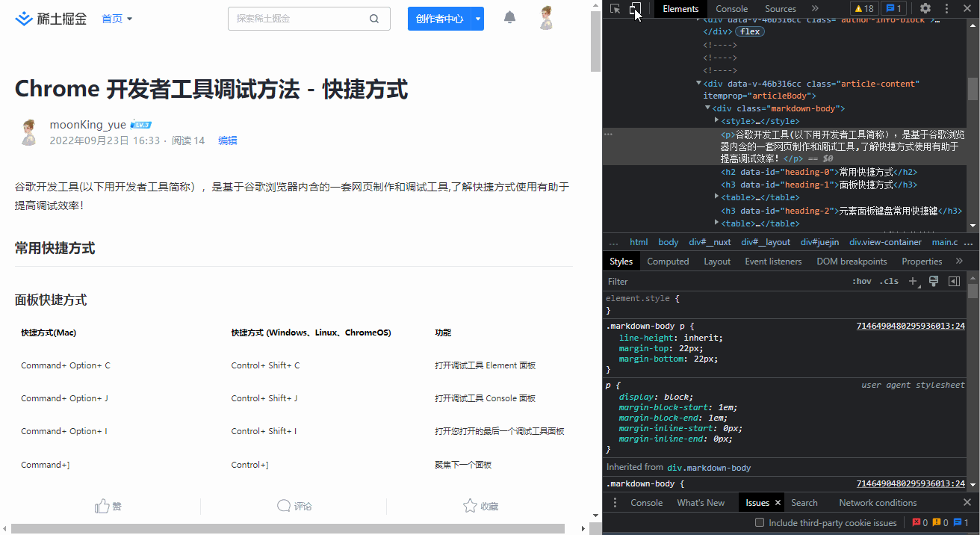Screen dimensions: 980x535
Task: Toggle element classes via .cls button
Action: (890, 282)
